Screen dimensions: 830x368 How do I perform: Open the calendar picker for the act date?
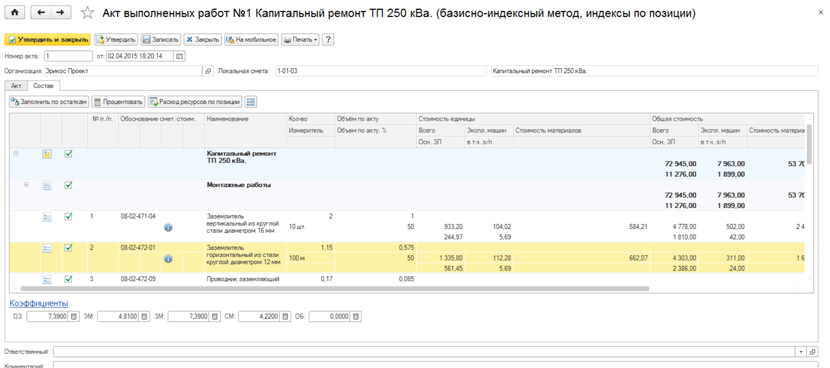click(179, 56)
